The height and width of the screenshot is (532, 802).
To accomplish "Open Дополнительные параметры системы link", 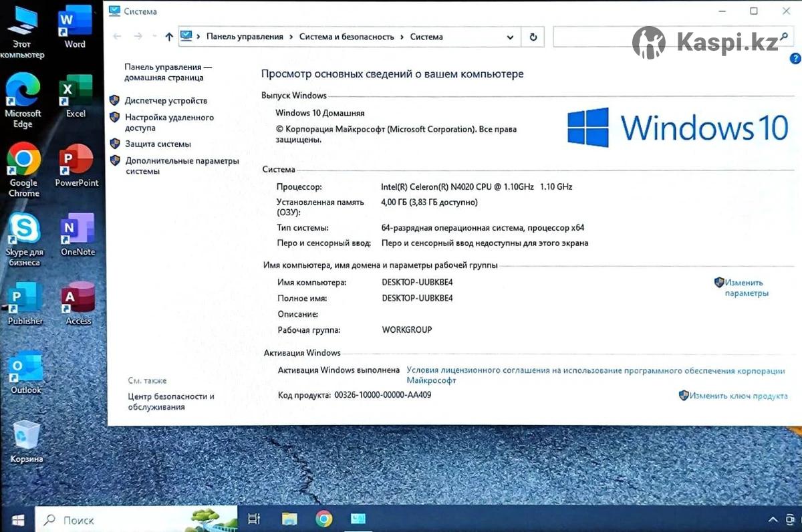I will (182, 166).
